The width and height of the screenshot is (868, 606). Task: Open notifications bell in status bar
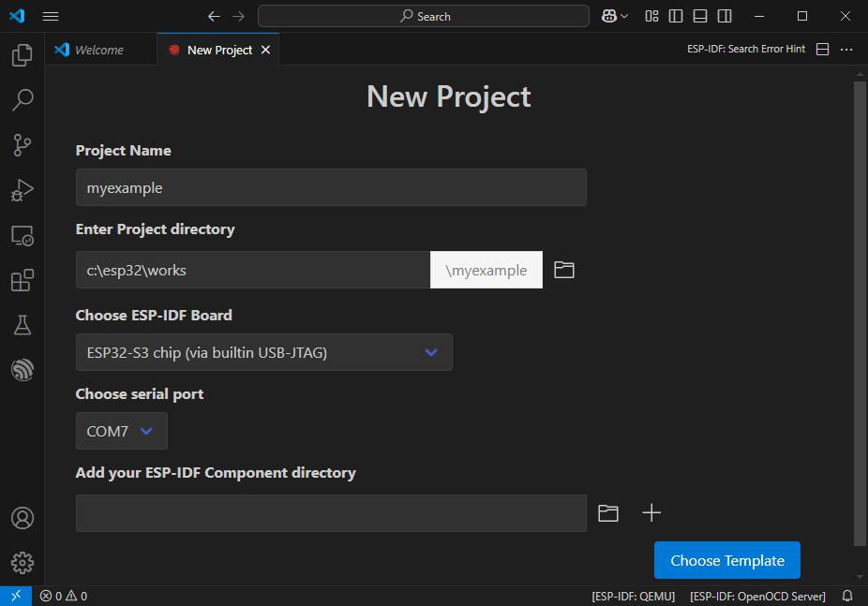(847, 596)
